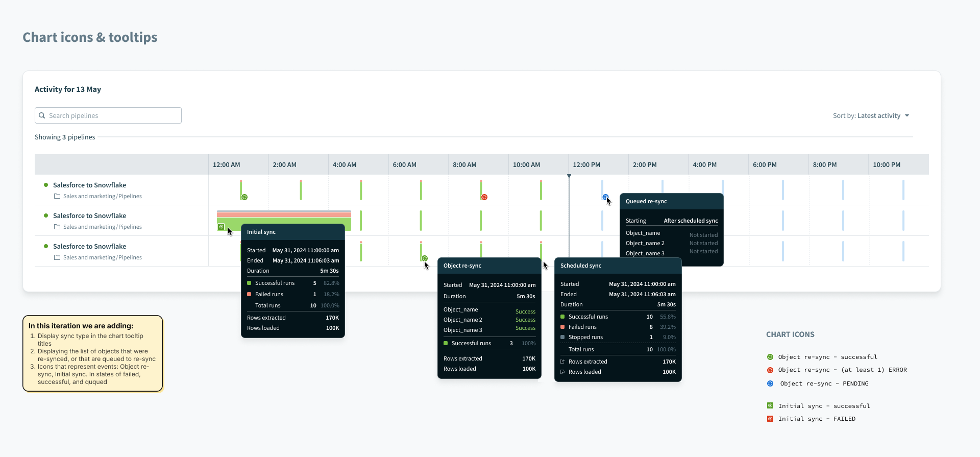Click Rows extracted icon in Scheduled sync tooltip
This screenshot has height=457, width=980.
(x=562, y=362)
